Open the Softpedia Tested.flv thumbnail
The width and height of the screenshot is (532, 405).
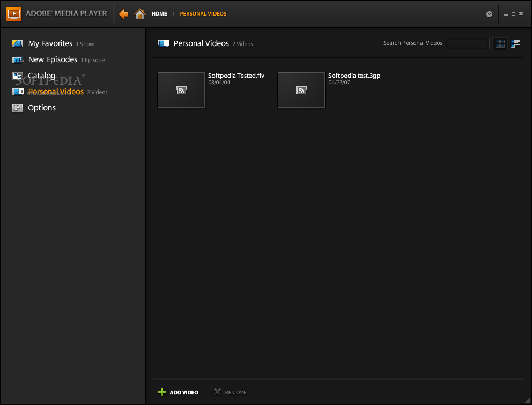click(181, 90)
